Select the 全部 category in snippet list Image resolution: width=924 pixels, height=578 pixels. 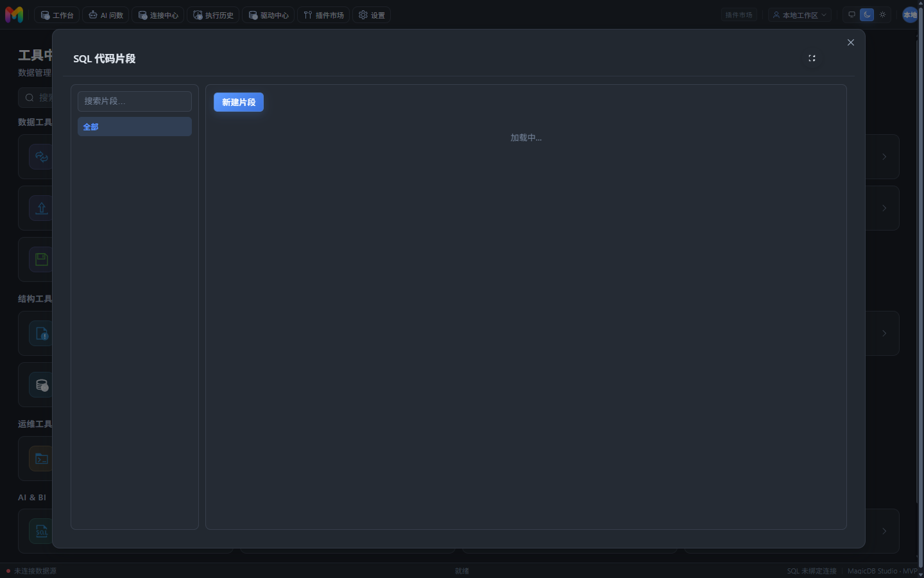click(x=135, y=127)
